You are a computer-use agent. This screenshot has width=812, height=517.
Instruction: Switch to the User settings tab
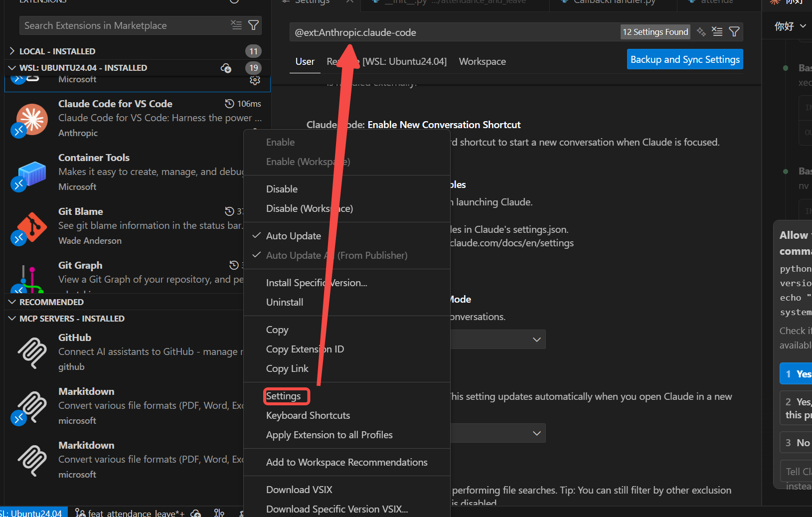[305, 62]
